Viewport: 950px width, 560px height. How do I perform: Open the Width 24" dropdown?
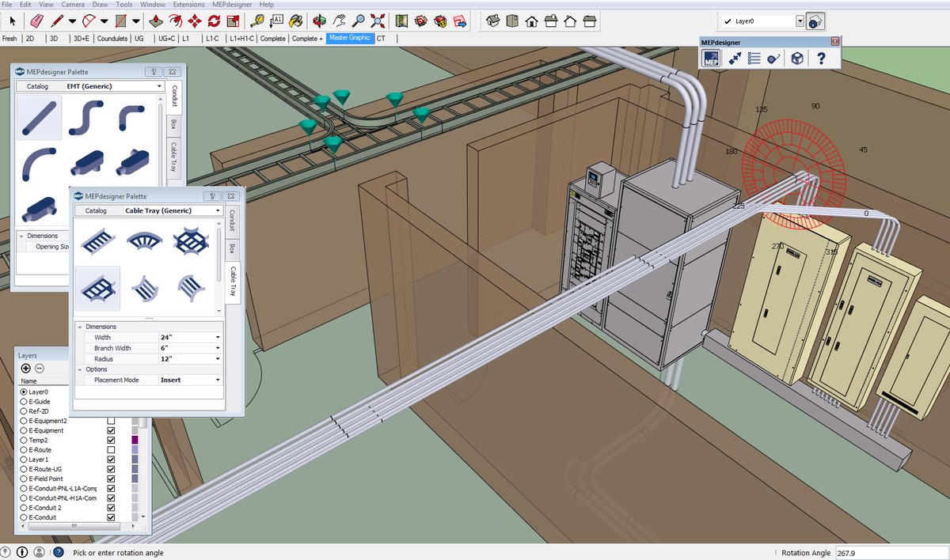[218, 337]
